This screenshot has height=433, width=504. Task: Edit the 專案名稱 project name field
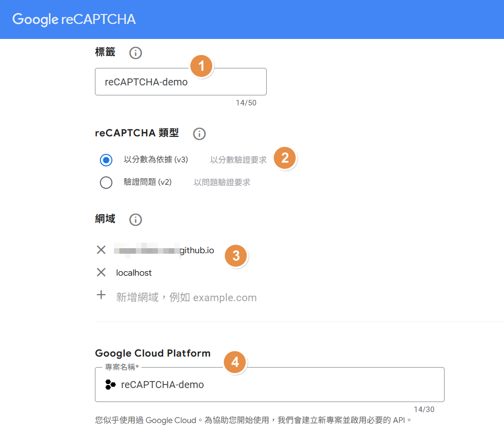coord(270,385)
